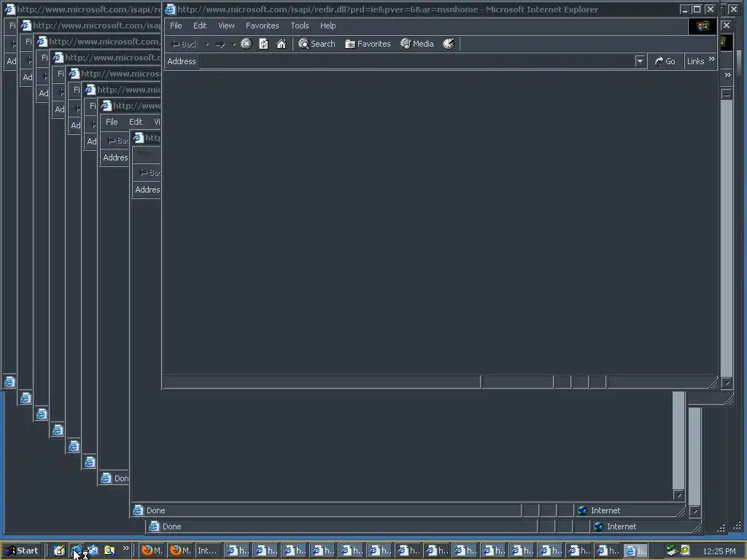Refresh the page using the Refresh icon
The height and width of the screenshot is (560, 747).
pos(263,44)
